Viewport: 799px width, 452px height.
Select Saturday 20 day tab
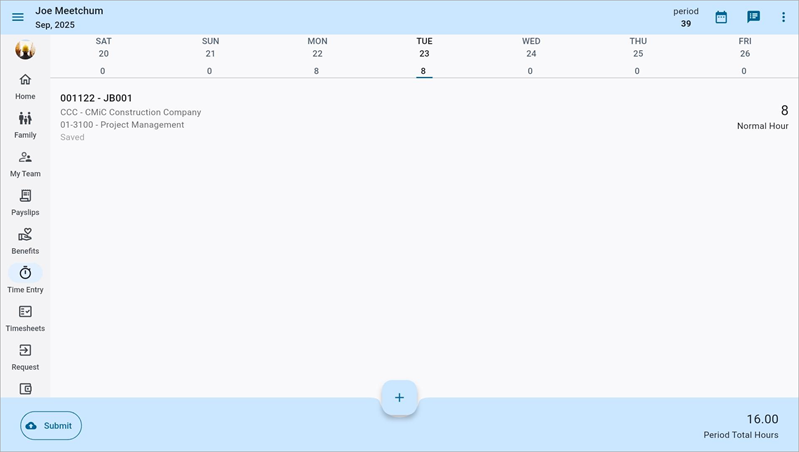(x=103, y=56)
